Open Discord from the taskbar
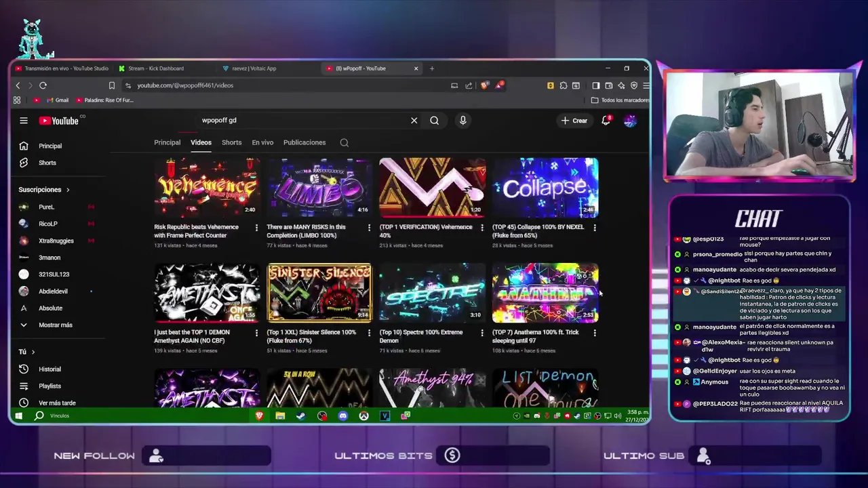Image resolution: width=868 pixels, height=488 pixels. (343, 415)
